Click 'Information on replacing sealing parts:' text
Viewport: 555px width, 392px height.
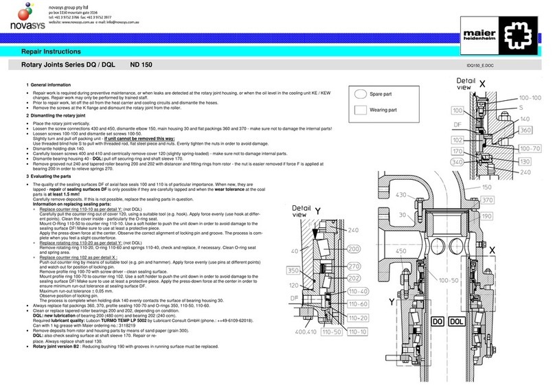[x=72, y=204]
